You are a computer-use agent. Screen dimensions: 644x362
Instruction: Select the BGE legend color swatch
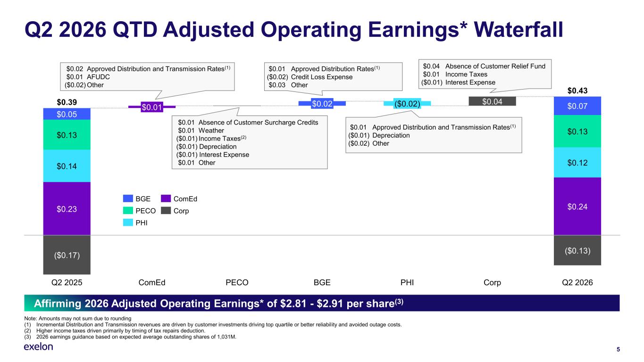tap(128, 199)
